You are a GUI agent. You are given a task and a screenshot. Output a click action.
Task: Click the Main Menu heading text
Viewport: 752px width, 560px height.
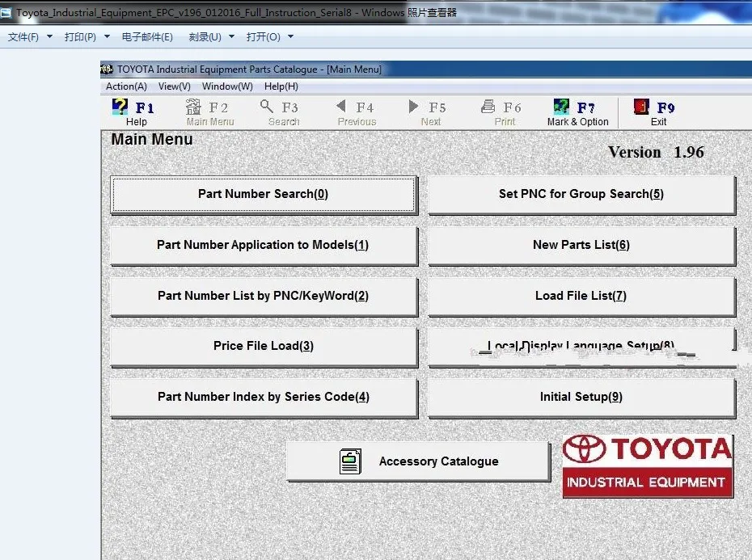152,140
